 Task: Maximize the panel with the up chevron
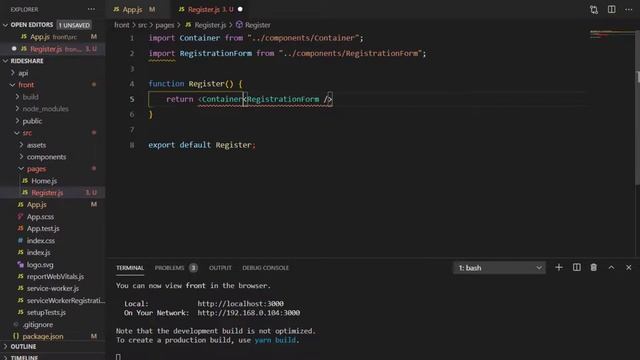point(611,267)
